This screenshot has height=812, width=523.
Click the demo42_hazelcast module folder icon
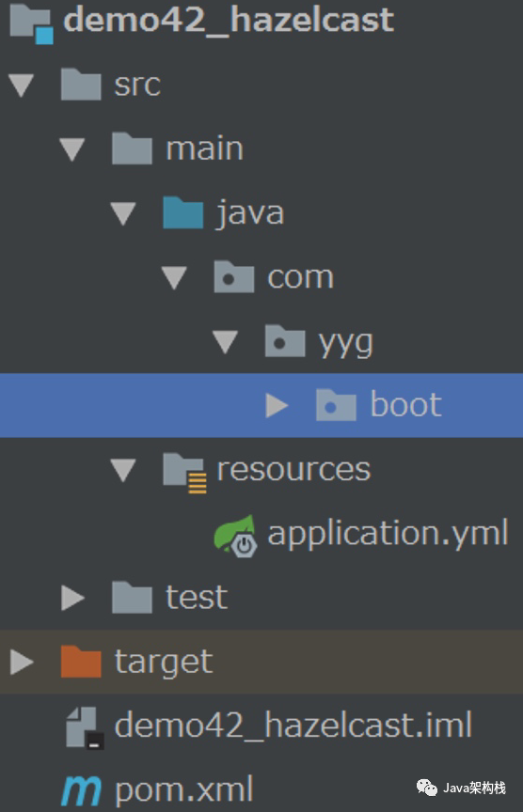pyautogui.click(x=31, y=23)
